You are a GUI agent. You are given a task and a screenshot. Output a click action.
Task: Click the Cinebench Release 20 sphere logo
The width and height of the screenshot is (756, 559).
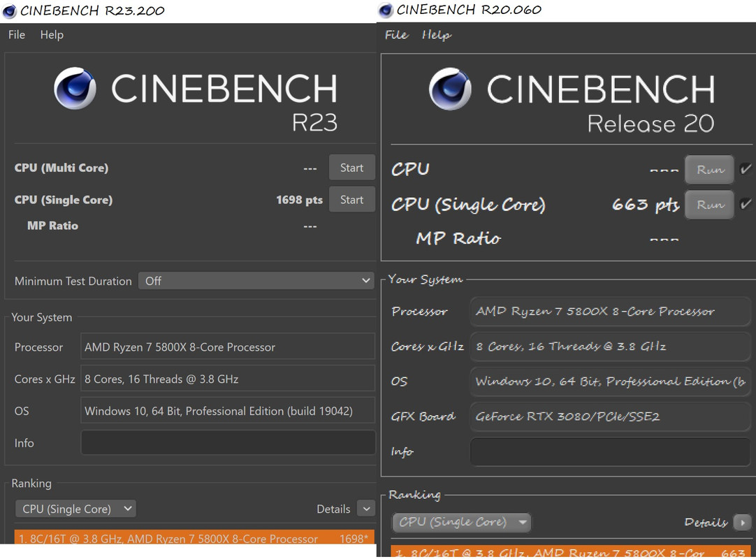click(451, 89)
